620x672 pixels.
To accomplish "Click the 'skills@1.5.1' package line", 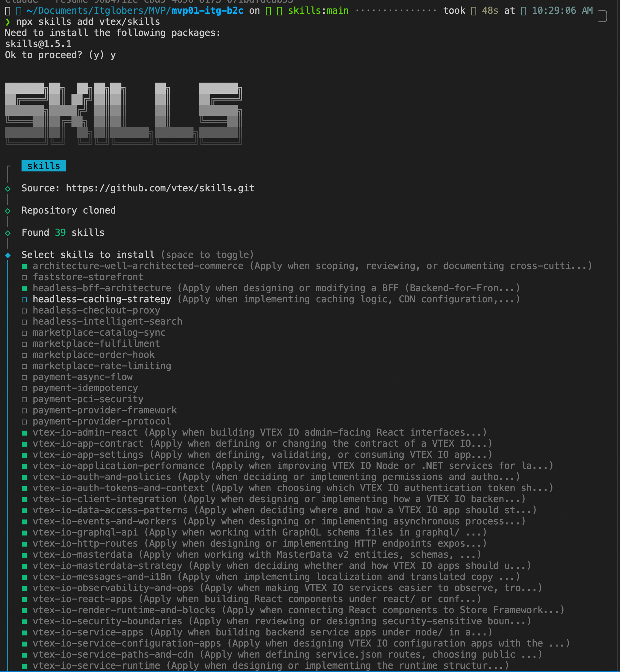I will 38,44.
